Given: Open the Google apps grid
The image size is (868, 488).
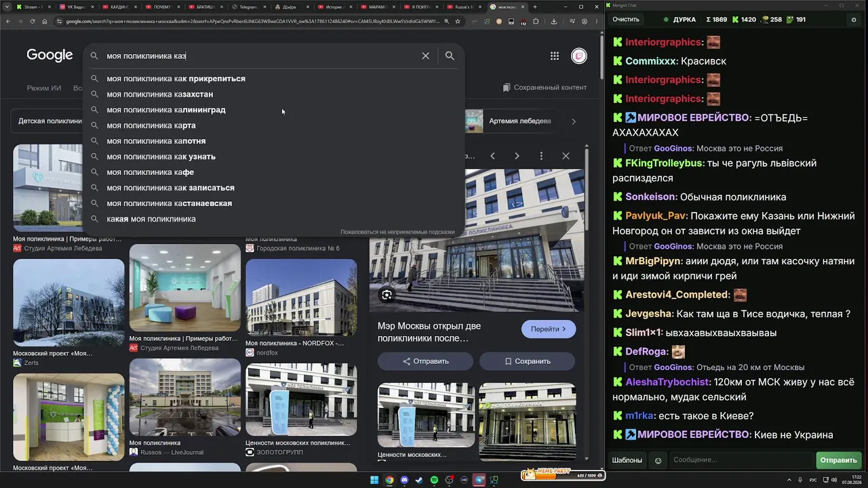Looking at the screenshot, I should coord(555,56).
